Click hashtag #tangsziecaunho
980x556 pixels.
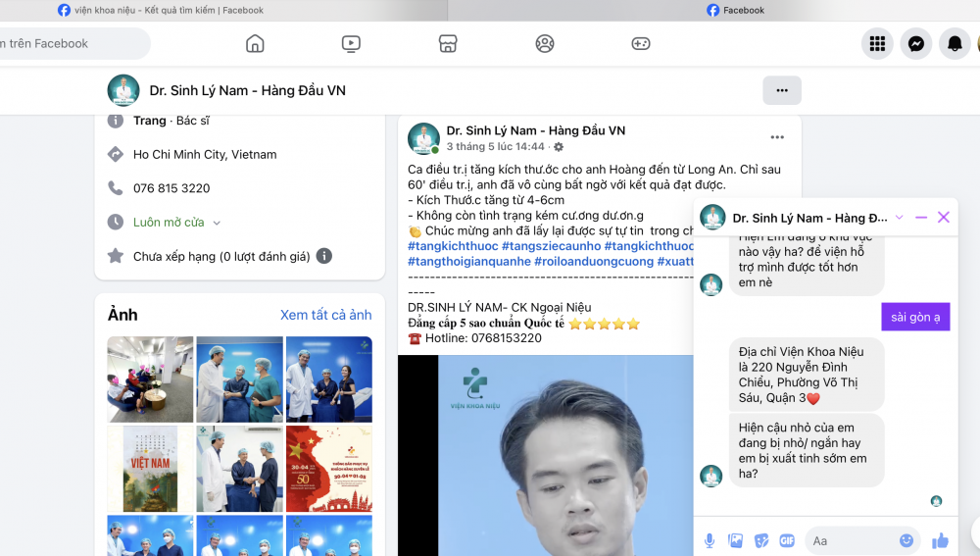551,246
